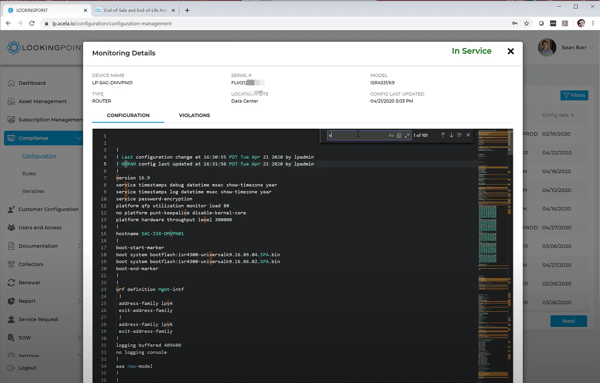600x383 pixels.
Task: Open Subscription Management page
Action: [x=50, y=120]
